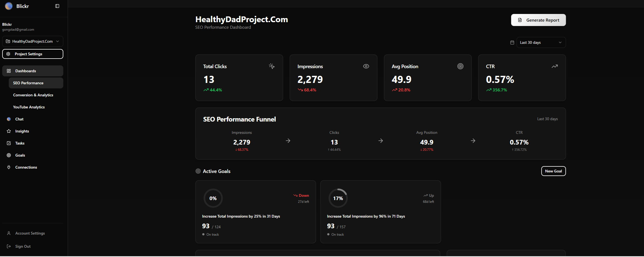Toggle the eye icon on the Impressions card
Screen dimensions: 644x257
point(366,66)
